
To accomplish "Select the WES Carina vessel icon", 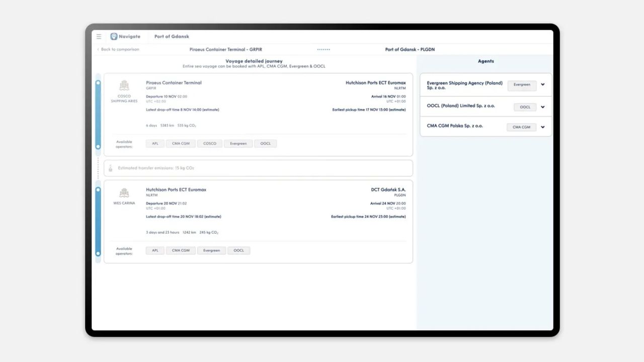I will 124,193.
